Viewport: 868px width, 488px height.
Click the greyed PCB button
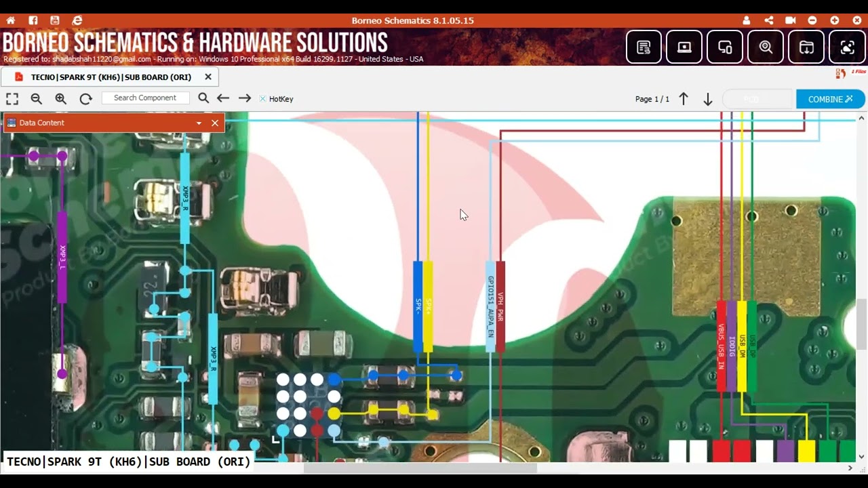tap(757, 99)
